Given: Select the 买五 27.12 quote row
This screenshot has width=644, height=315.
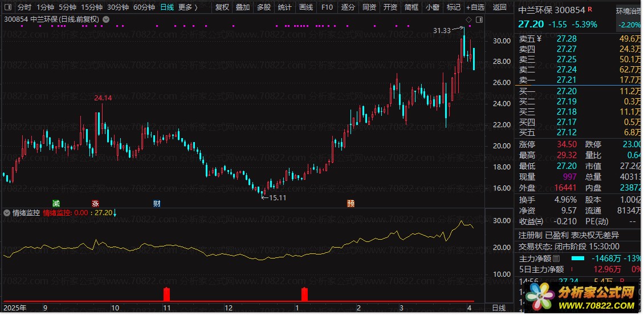Looking at the screenshot, I should click(578, 132).
